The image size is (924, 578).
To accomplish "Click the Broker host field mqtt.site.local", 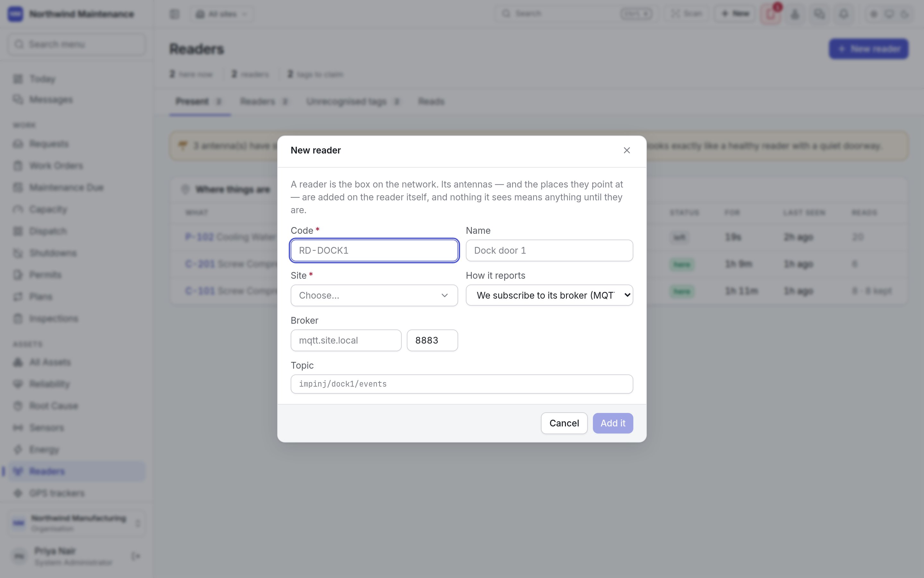I will click(346, 340).
